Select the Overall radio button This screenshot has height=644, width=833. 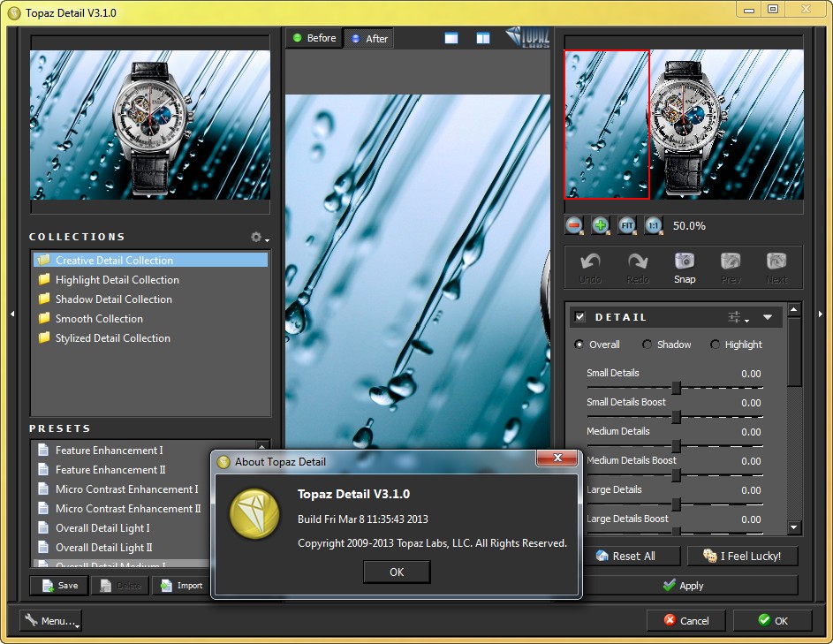click(579, 345)
